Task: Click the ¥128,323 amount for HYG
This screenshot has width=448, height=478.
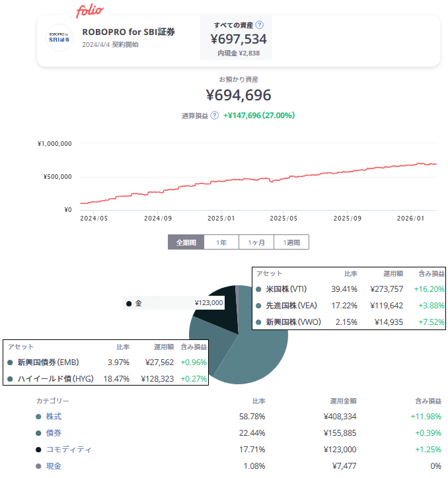Action: 157,378
